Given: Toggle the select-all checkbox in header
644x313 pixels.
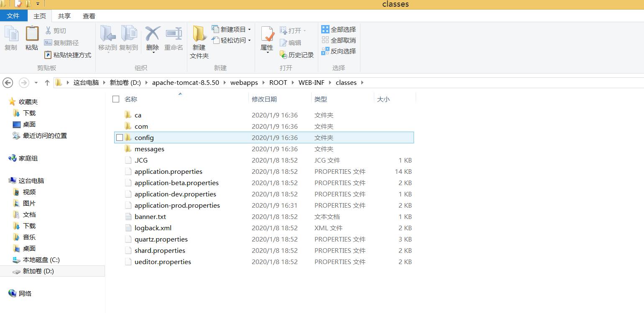Looking at the screenshot, I should 116,99.
